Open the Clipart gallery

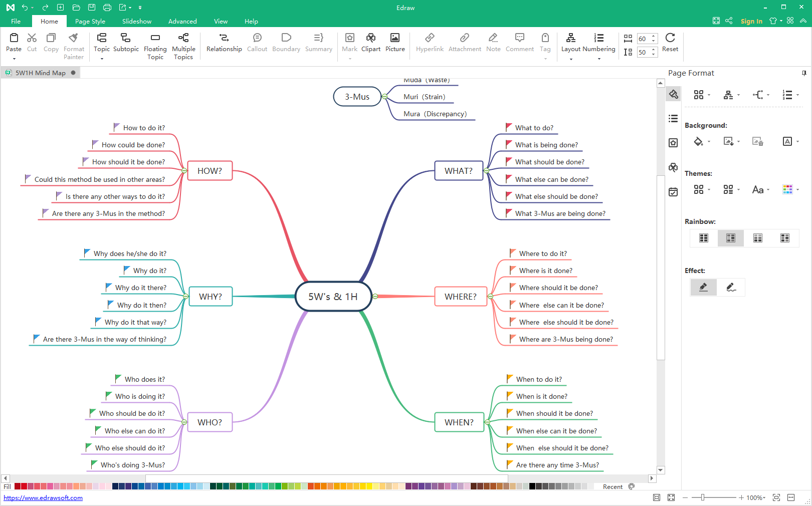pos(370,43)
